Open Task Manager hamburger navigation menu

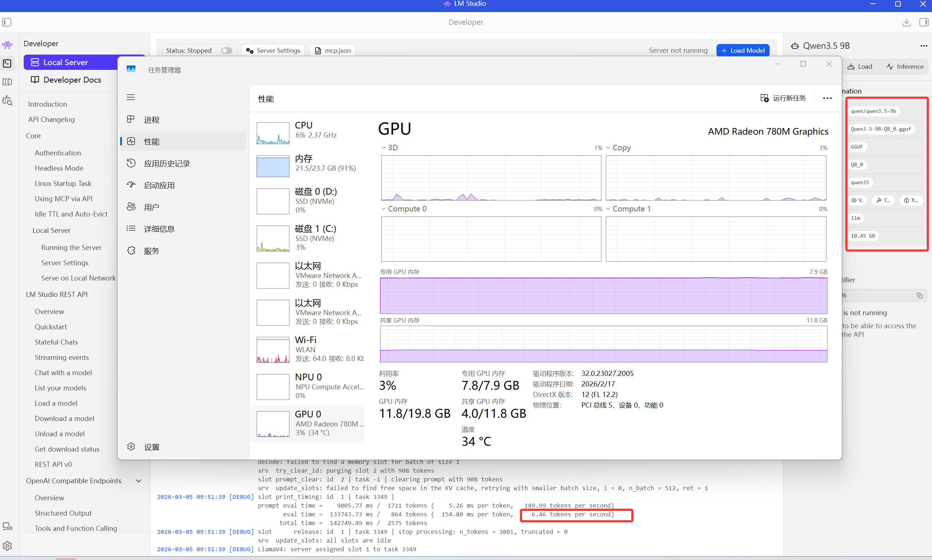click(131, 97)
